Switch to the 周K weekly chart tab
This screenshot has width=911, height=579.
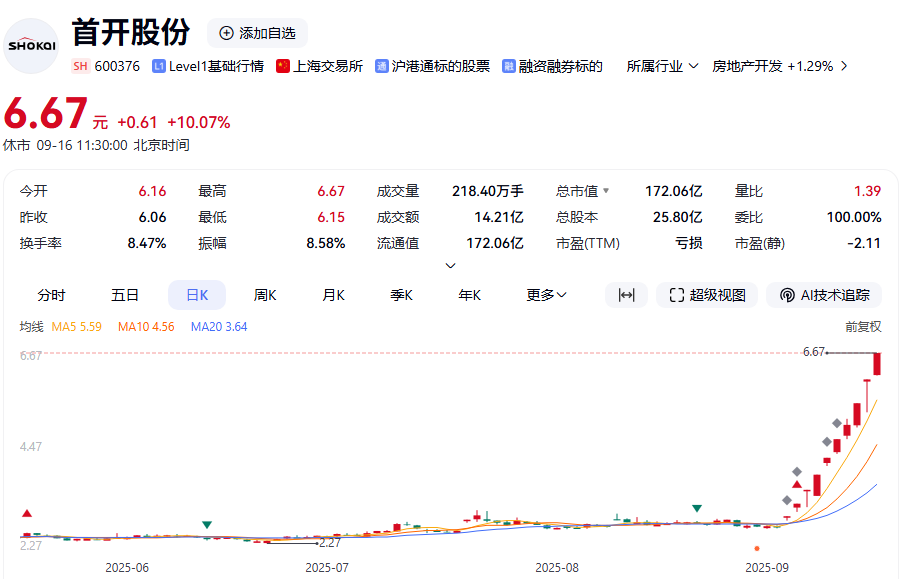coord(265,295)
